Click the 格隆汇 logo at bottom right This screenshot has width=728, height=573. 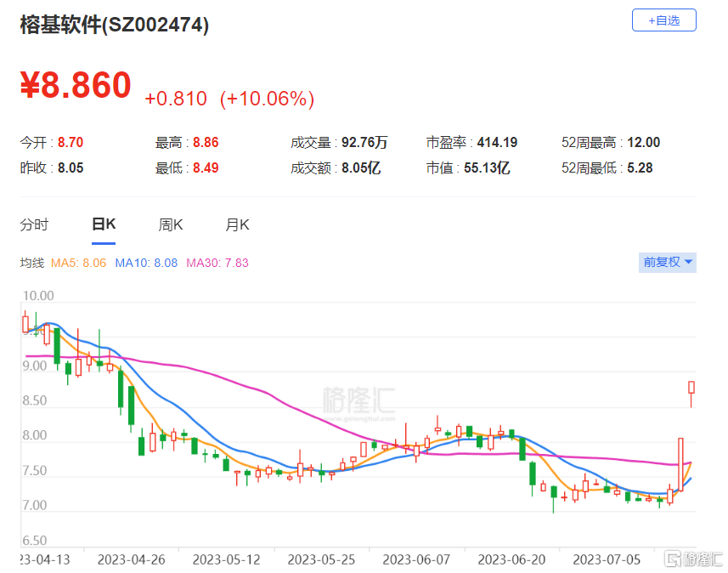tap(693, 558)
